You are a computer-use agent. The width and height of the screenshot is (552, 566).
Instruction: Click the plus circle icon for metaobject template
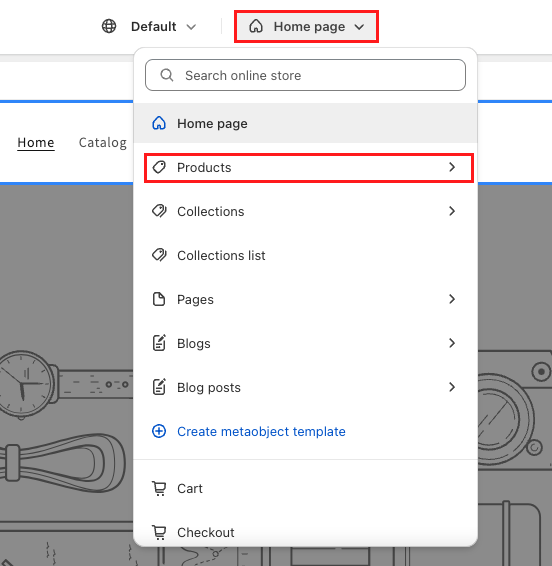click(x=159, y=431)
